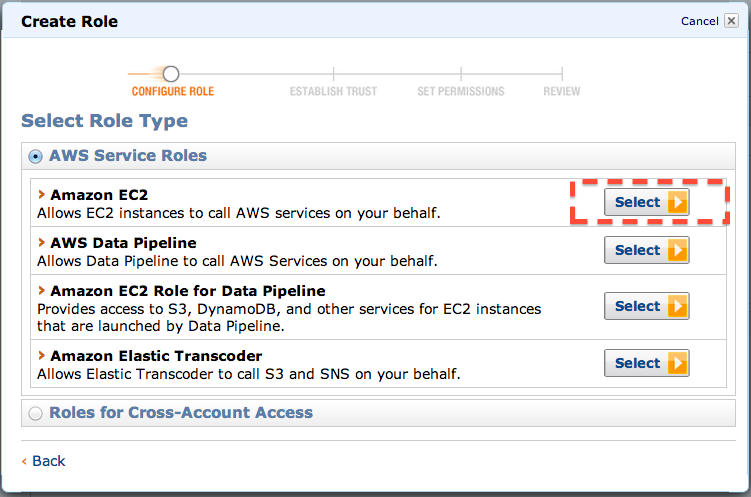Click the Cancel link

click(x=699, y=21)
